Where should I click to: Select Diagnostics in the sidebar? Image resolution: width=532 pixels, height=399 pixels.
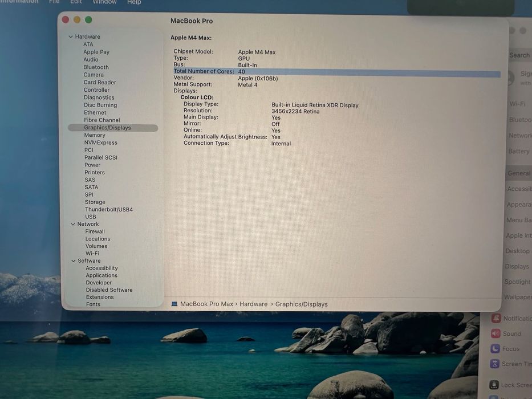pyautogui.click(x=99, y=97)
